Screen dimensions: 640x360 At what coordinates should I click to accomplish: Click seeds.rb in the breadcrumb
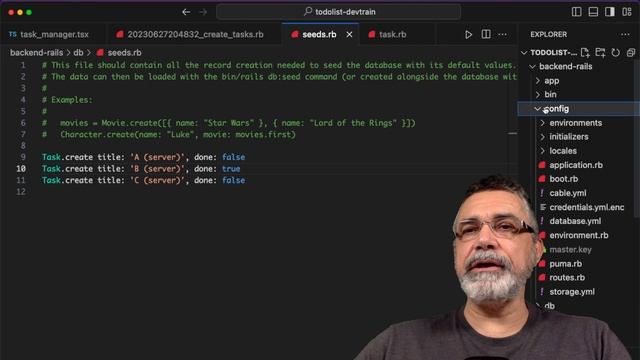pyautogui.click(x=124, y=53)
